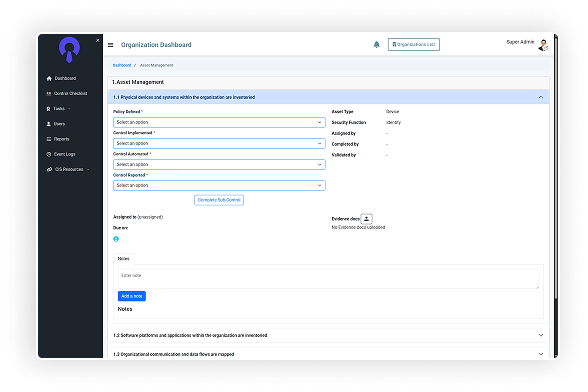Viewport: 588px width, 392px height.
Task: Open Users page in the sidebar
Action: (x=59, y=124)
